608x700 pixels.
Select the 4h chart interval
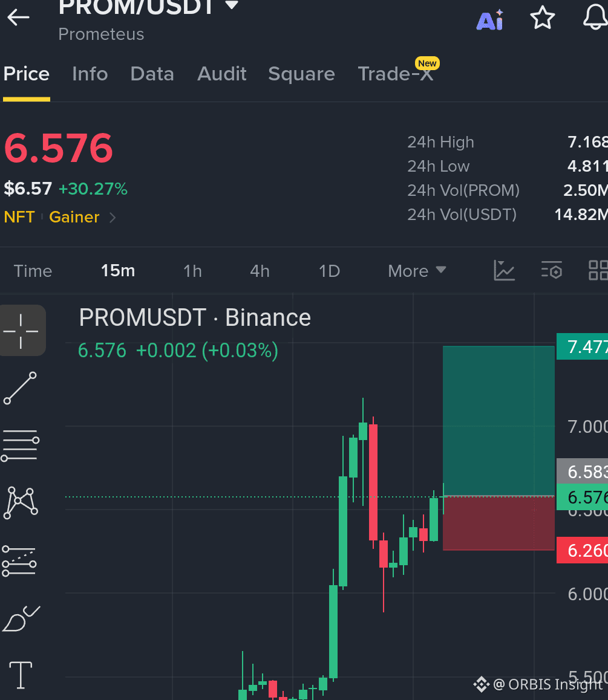[260, 271]
